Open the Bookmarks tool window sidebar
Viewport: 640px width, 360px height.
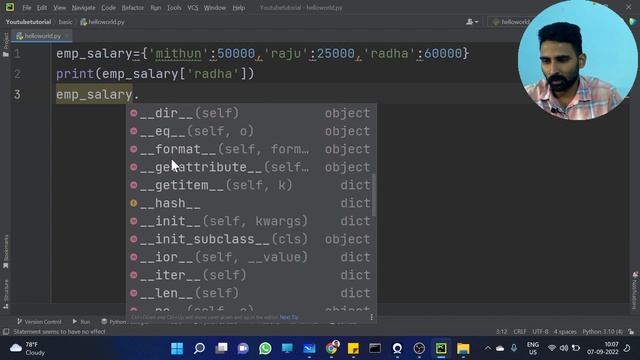click(6, 251)
